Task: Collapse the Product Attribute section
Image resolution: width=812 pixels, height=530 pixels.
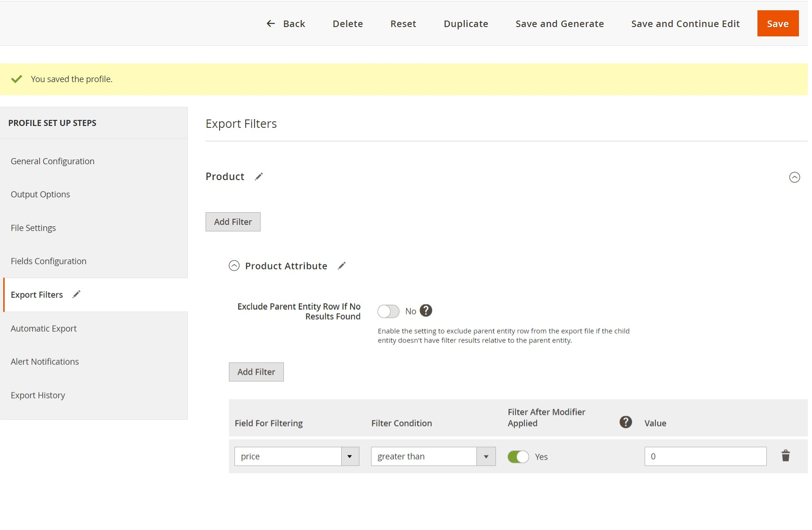Action: (x=234, y=266)
